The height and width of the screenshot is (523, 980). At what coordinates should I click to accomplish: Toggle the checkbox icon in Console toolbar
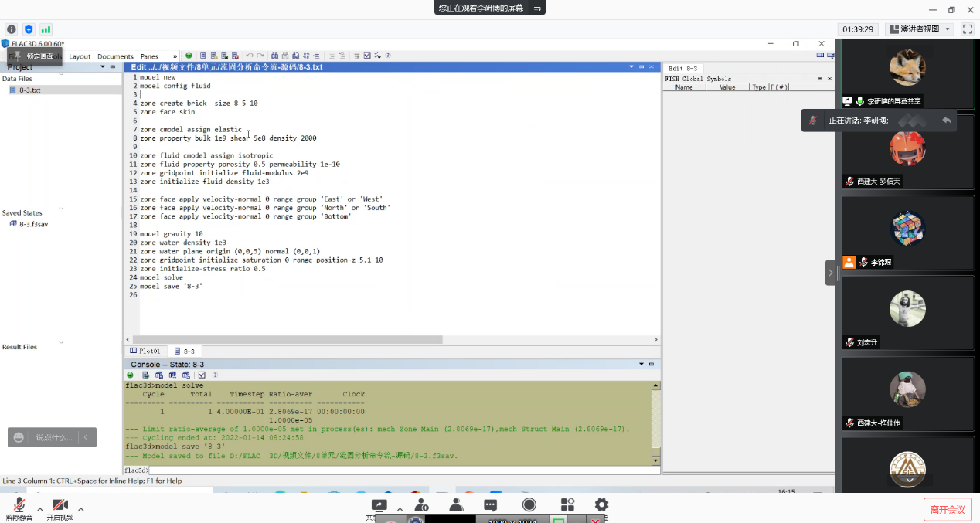click(202, 375)
